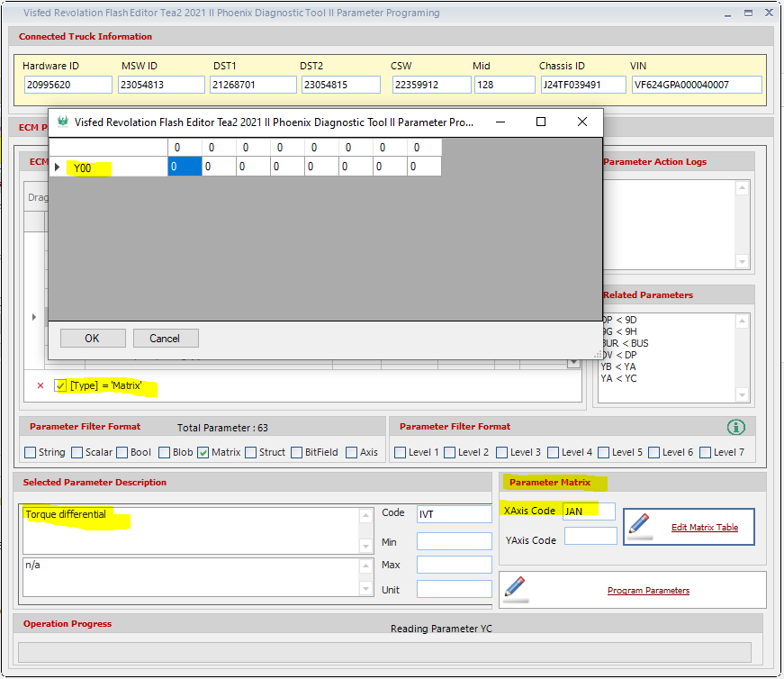Screen dimensions: 784x679
Task: Click the 'Reading Parameter YC' status text
Action: click(x=441, y=629)
